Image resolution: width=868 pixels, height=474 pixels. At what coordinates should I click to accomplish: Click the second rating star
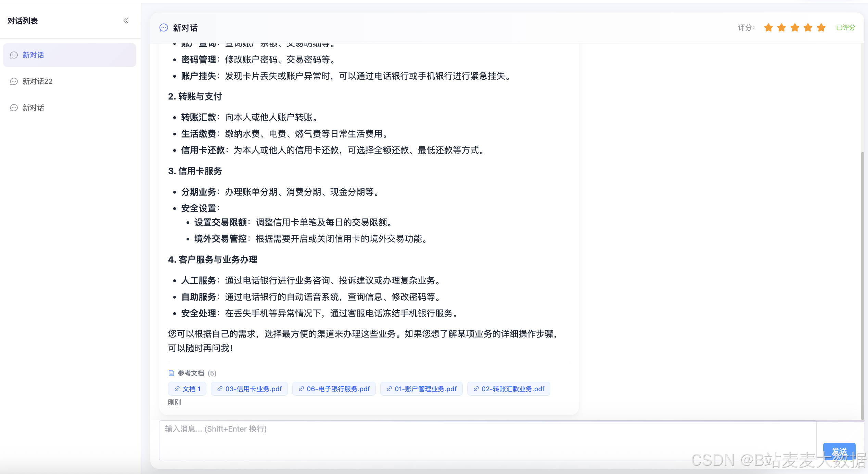pyautogui.click(x=781, y=27)
